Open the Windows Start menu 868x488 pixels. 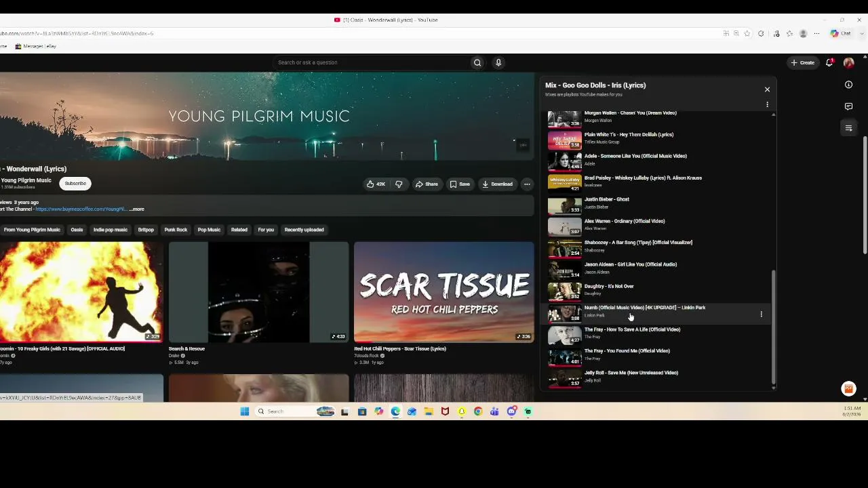(x=245, y=411)
